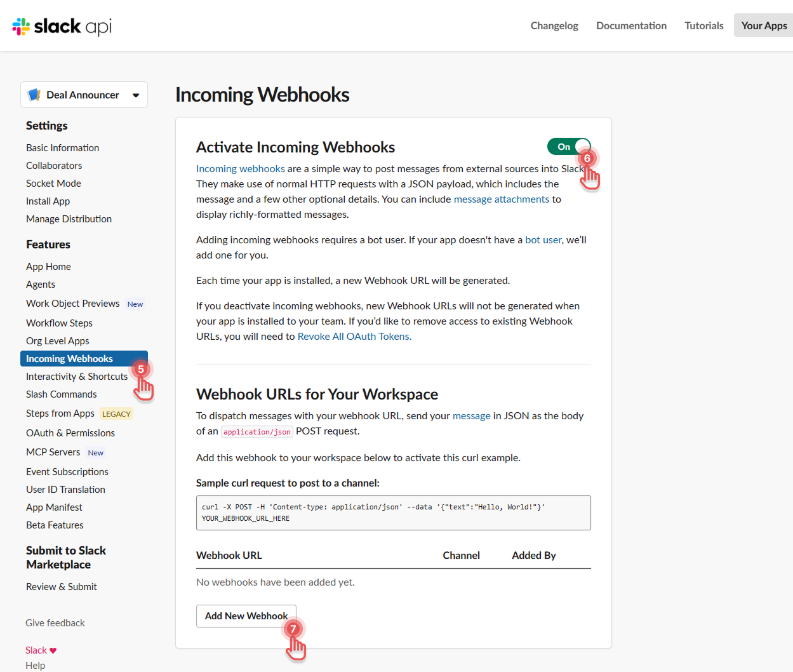Go to the Install App page
This screenshot has width=793, height=672.
click(x=48, y=201)
